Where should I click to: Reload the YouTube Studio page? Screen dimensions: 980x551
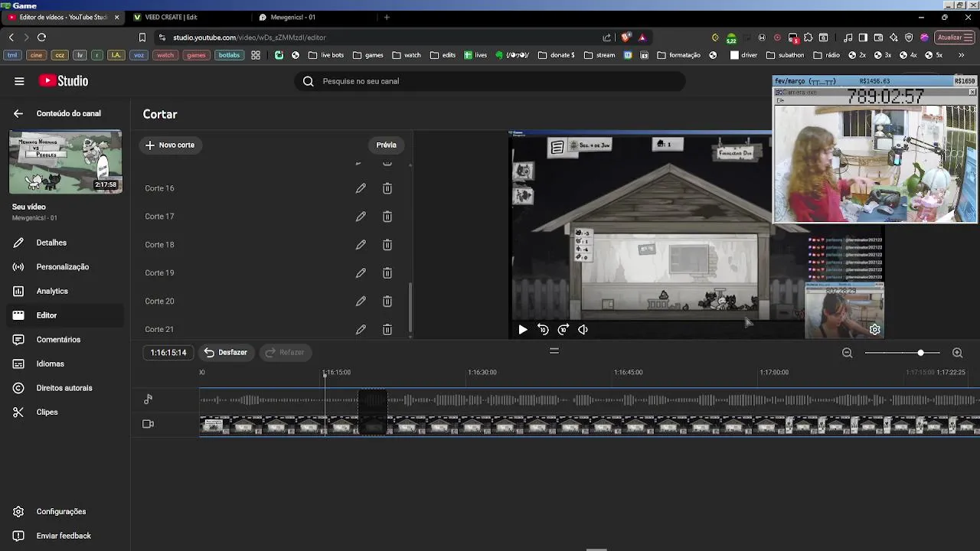tap(41, 37)
